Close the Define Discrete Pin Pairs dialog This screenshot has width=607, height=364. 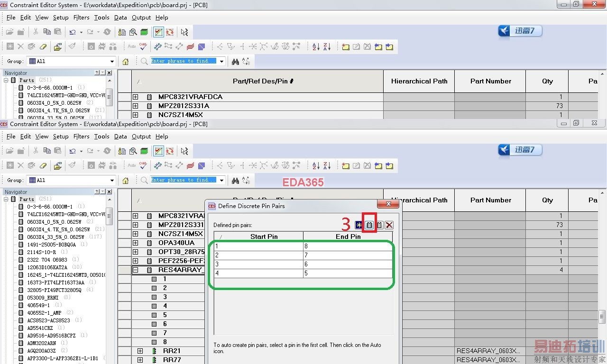click(388, 204)
